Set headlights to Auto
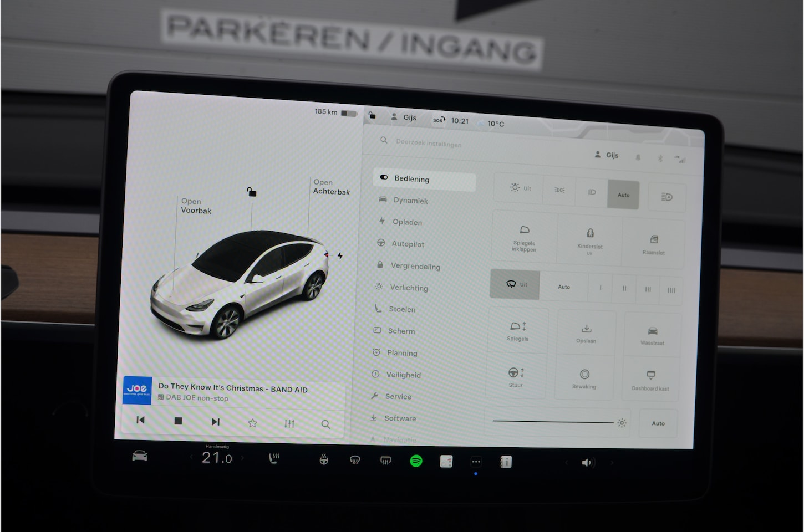804x532 pixels. [x=623, y=195]
